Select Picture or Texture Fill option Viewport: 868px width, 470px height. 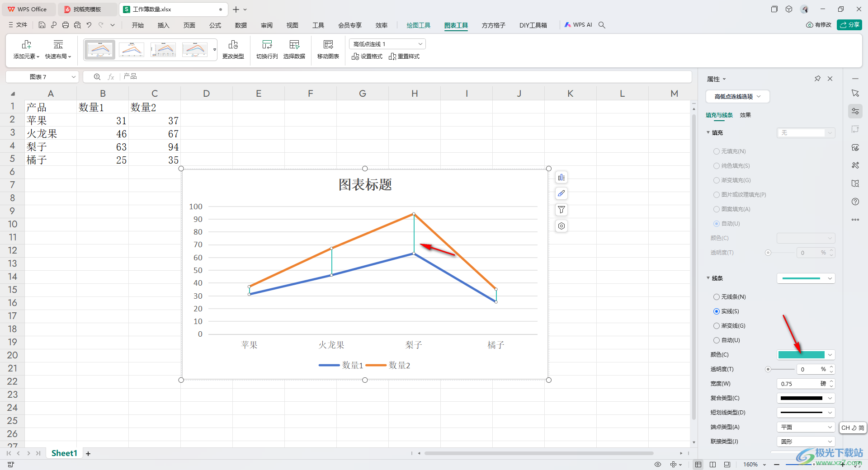point(740,195)
